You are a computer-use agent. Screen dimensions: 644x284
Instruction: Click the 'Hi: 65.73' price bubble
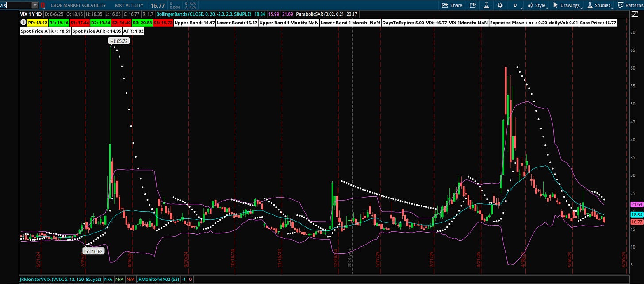tap(119, 41)
